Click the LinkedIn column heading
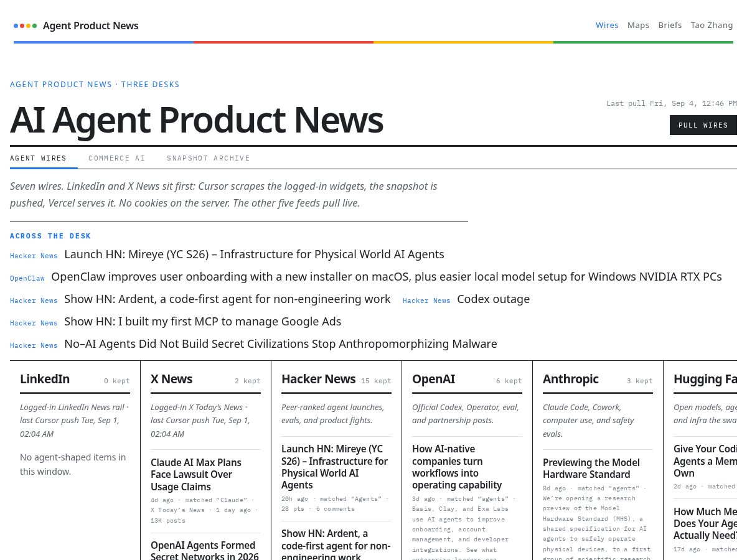The height and width of the screenshot is (560, 747). coord(45,379)
